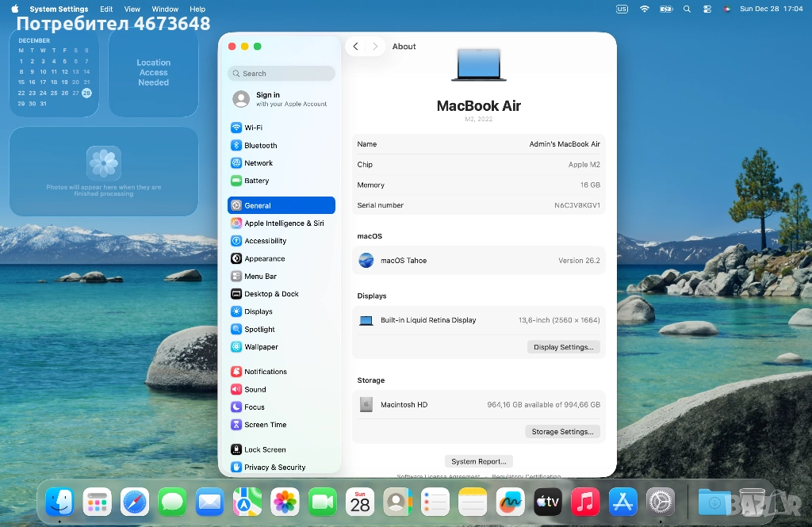Go to Apple Intelligence & Siri
Viewport: 812px width, 527px height.
point(283,223)
